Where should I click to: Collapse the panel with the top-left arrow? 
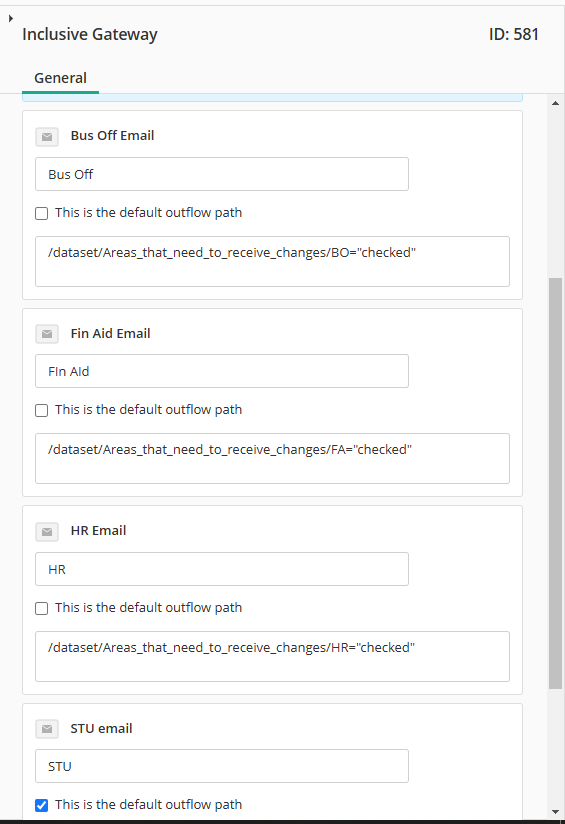11,18
